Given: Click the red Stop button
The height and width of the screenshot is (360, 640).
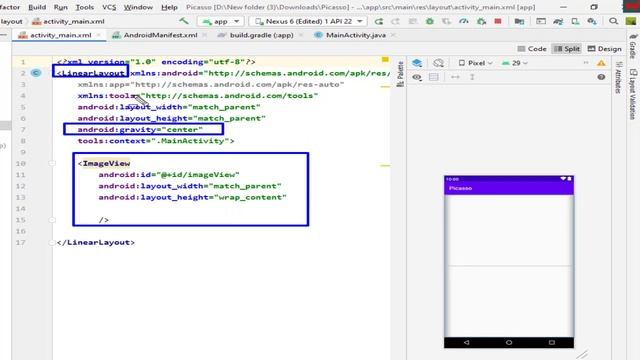Looking at the screenshot, I should (498, 21).
